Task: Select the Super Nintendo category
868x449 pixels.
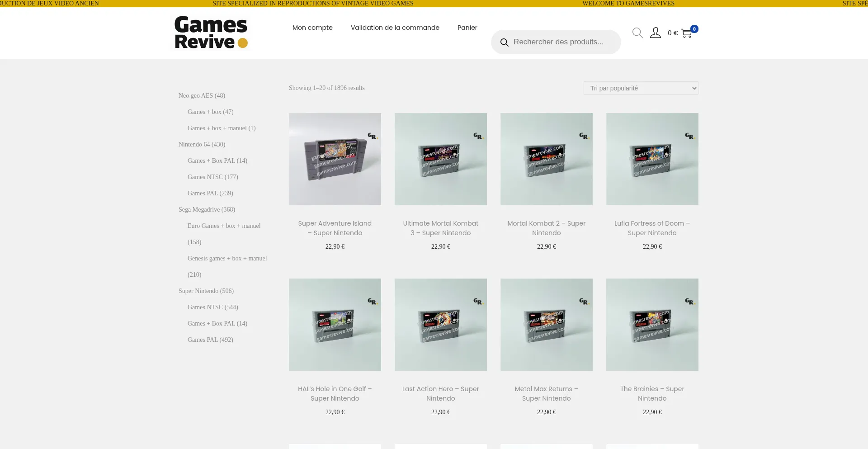Action: point(206,291)
